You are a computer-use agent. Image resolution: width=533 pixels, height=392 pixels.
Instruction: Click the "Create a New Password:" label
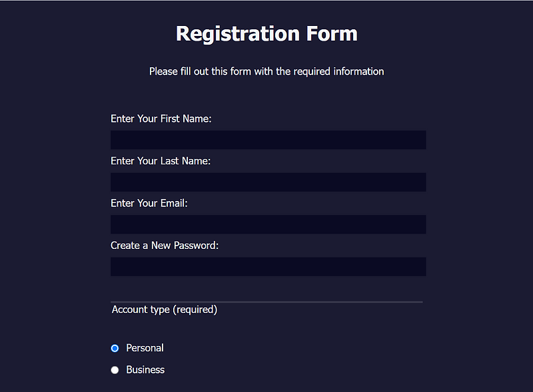pos(165,246)
